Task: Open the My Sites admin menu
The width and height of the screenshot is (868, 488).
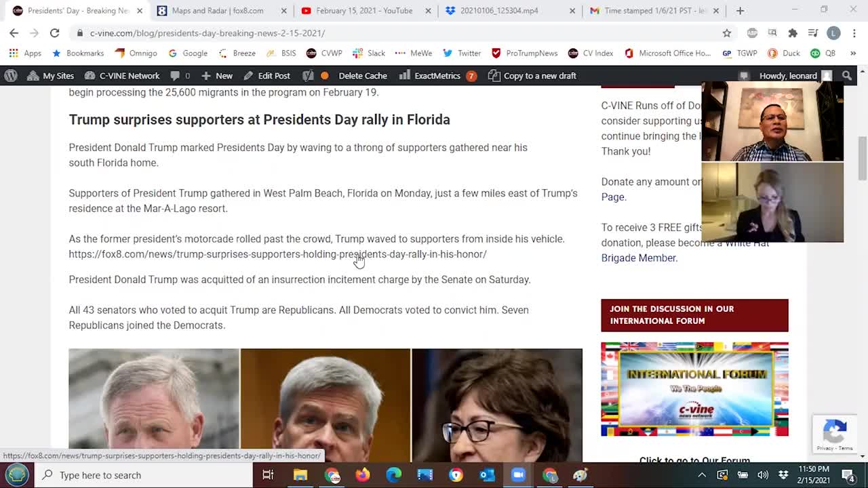Action: (x=51, y=75)
